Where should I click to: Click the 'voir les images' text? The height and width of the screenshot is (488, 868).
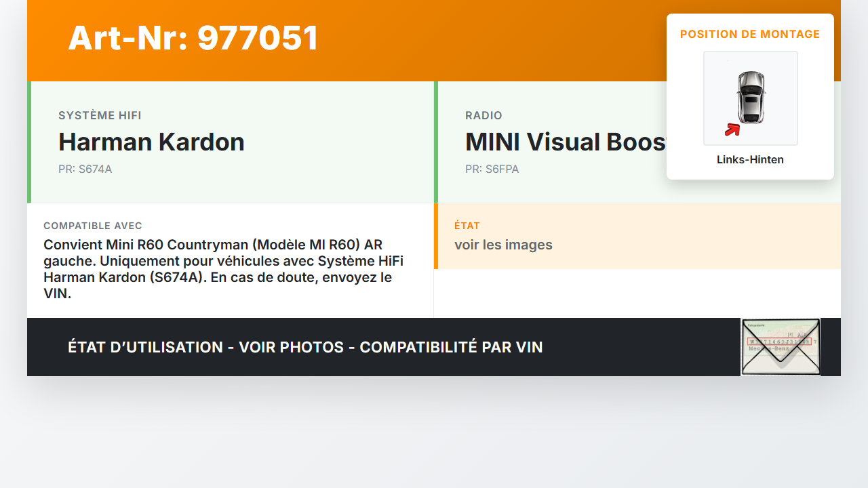(503, 245)
